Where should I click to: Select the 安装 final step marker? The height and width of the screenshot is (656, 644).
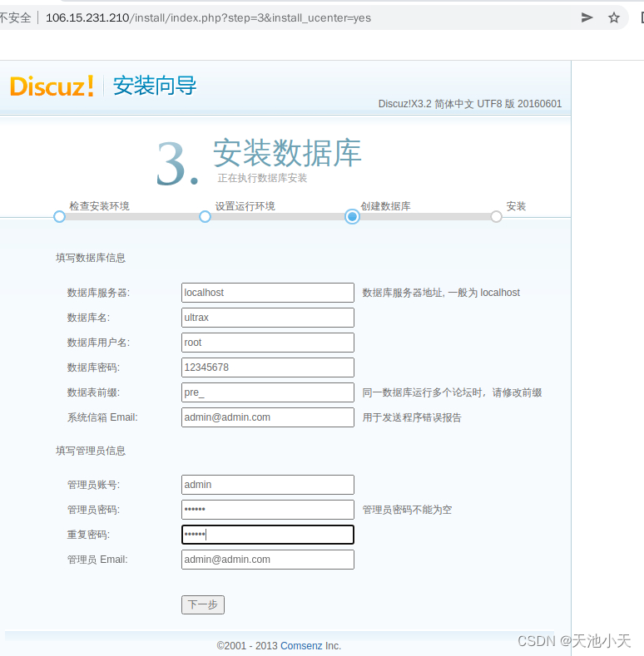(496, 217)
